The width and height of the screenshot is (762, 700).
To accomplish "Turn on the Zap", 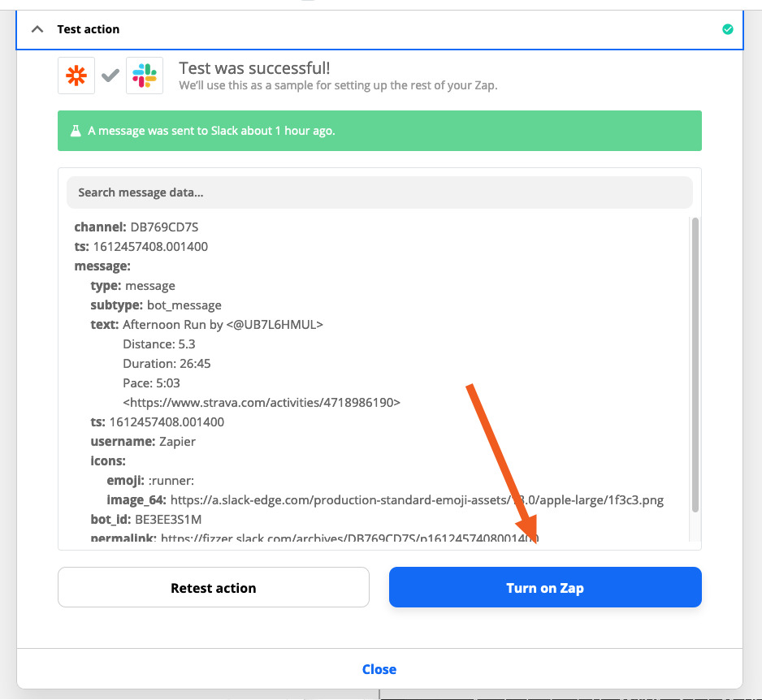I will coord(545,587).
